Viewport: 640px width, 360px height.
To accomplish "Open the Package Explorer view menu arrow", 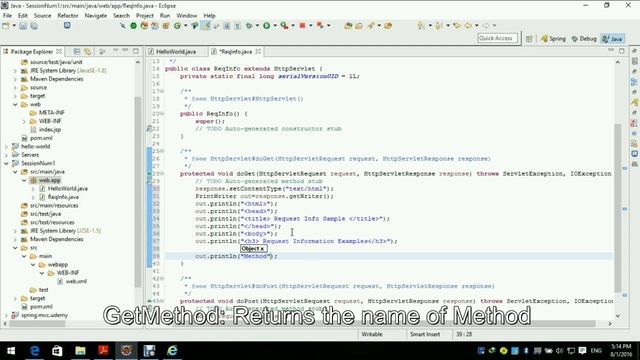I will pos(116,51).
